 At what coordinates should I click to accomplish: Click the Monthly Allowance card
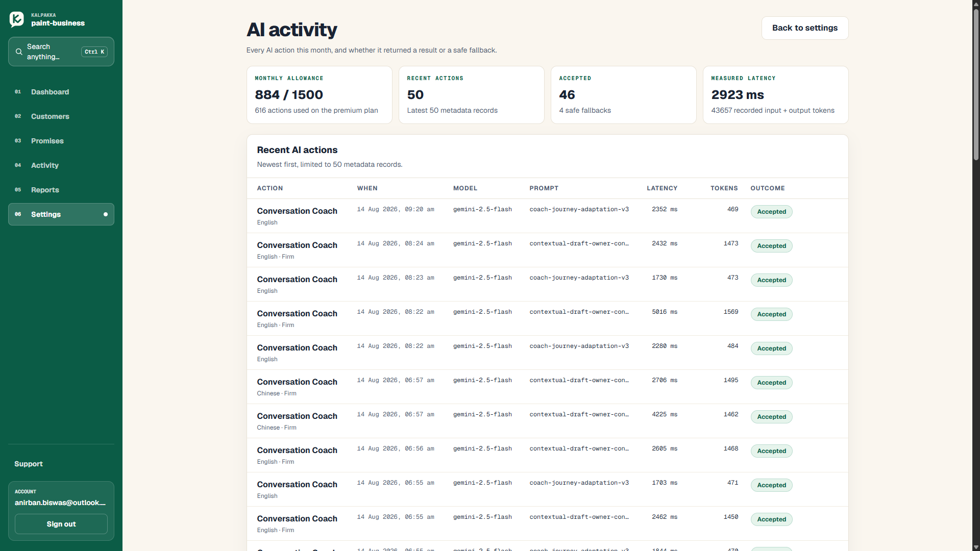click(320, 95)
